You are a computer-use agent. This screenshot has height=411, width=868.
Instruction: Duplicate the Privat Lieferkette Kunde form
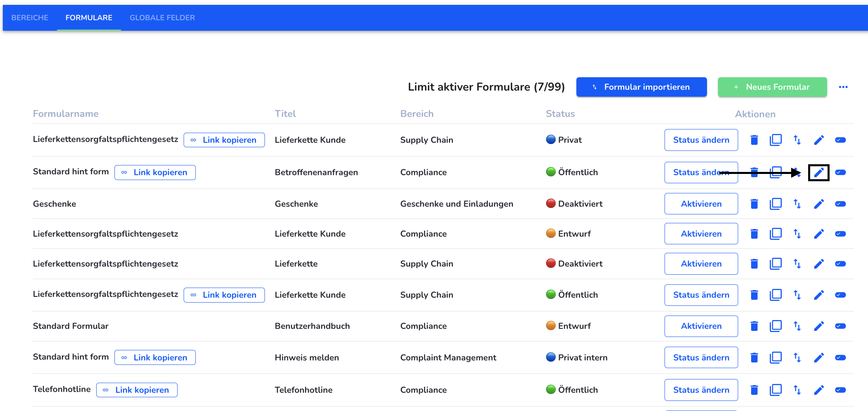(x=775, y=140)
